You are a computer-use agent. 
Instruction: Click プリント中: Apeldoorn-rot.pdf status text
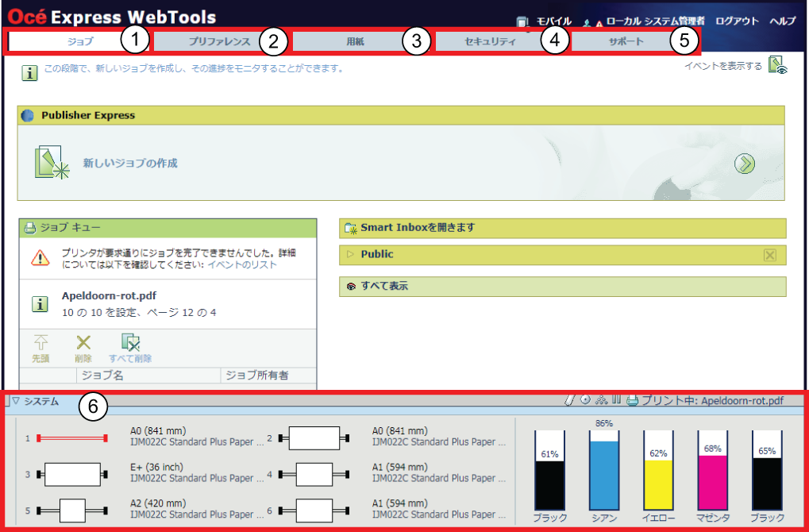tap(712, 400)
